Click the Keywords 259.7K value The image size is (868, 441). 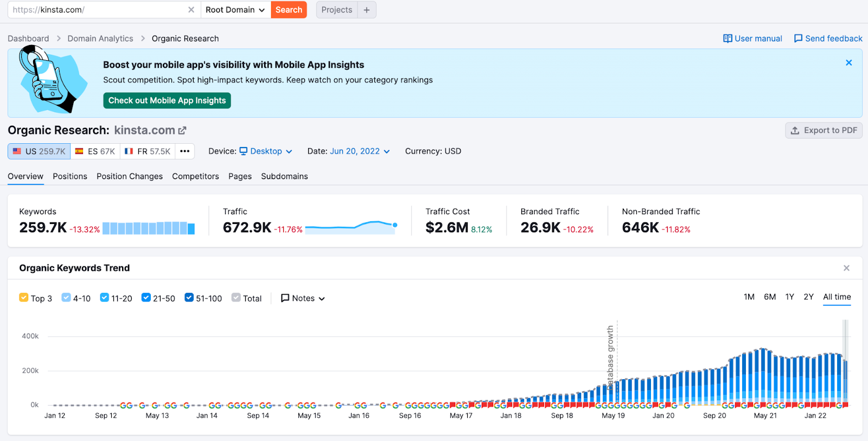tap(43, 228)
